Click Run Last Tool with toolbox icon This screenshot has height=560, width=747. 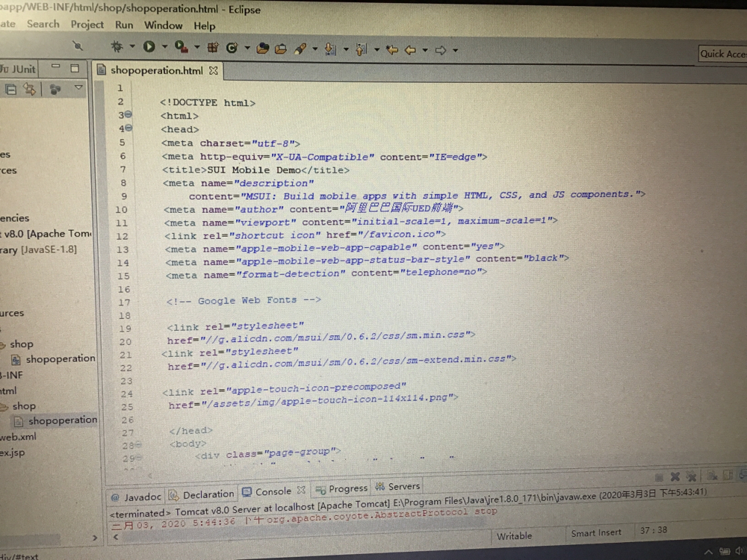[x=181, y=46]
